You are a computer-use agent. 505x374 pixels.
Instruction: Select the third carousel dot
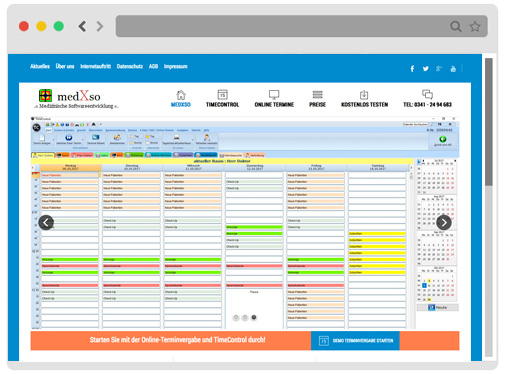pyautogui.click(x=254, y=318)
